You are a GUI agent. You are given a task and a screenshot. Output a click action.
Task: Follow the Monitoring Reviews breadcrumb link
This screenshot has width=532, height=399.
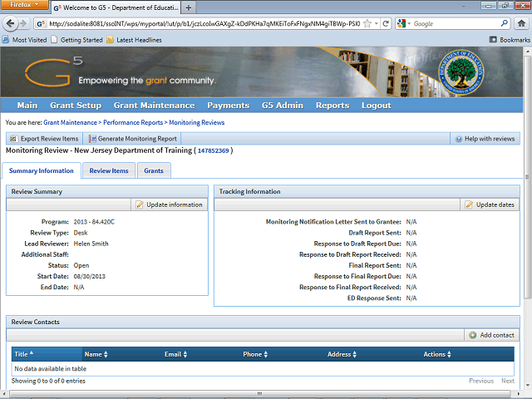tap(197, 122)
